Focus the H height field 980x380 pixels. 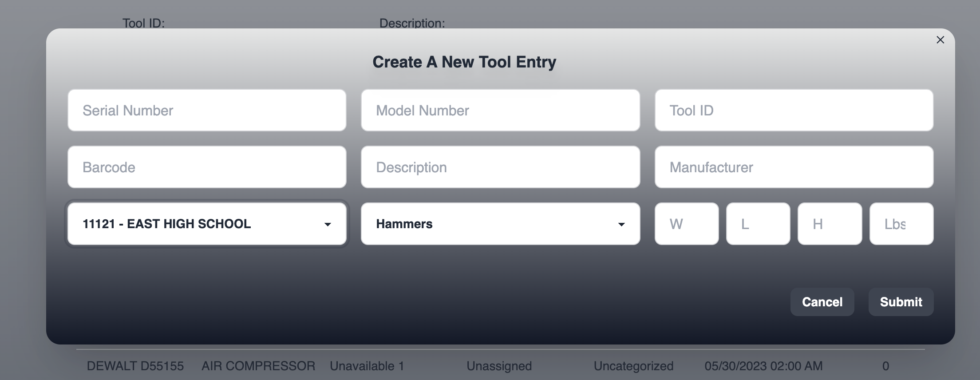pos(829,224)
